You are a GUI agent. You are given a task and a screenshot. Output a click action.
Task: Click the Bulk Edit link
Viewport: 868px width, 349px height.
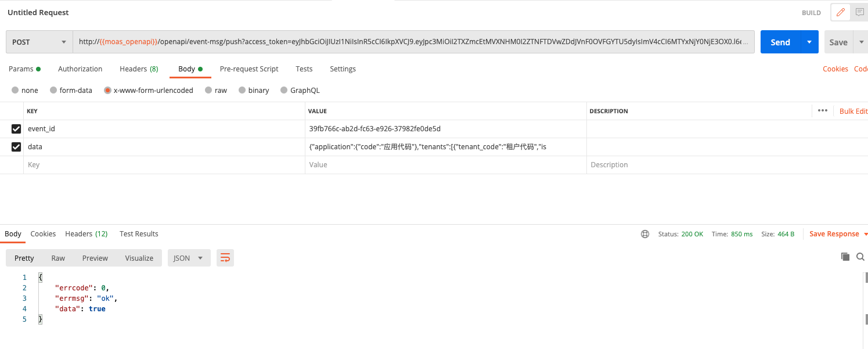tap(853, 111)
